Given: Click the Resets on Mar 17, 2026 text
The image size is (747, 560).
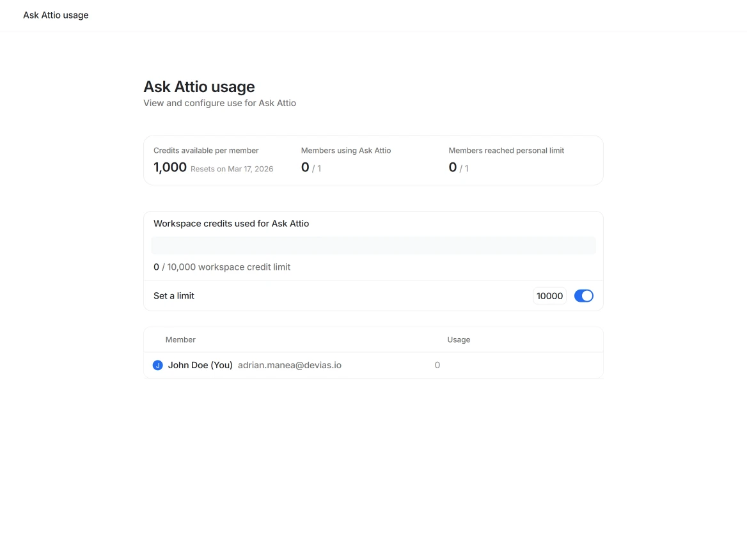Looking at the screenshot, I should point(232,169).
